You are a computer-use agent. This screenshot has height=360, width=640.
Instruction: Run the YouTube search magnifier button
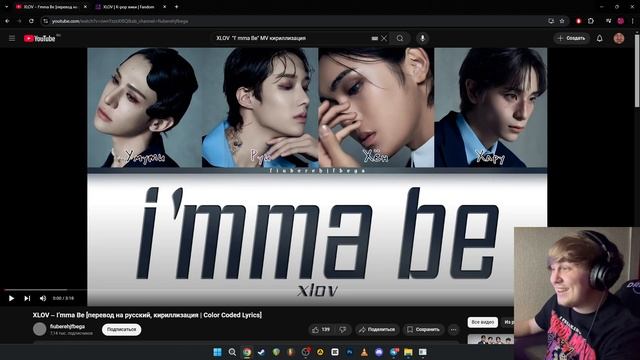400,38
